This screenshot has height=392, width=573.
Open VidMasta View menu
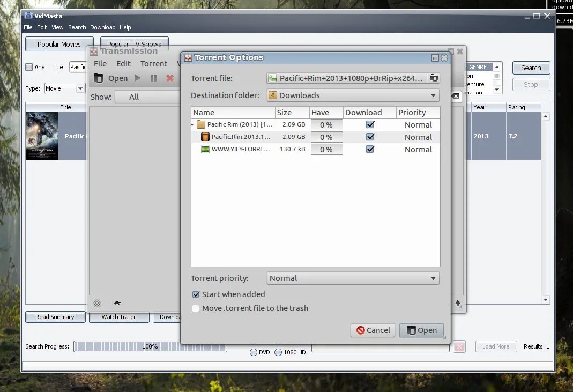coord(57,27)
